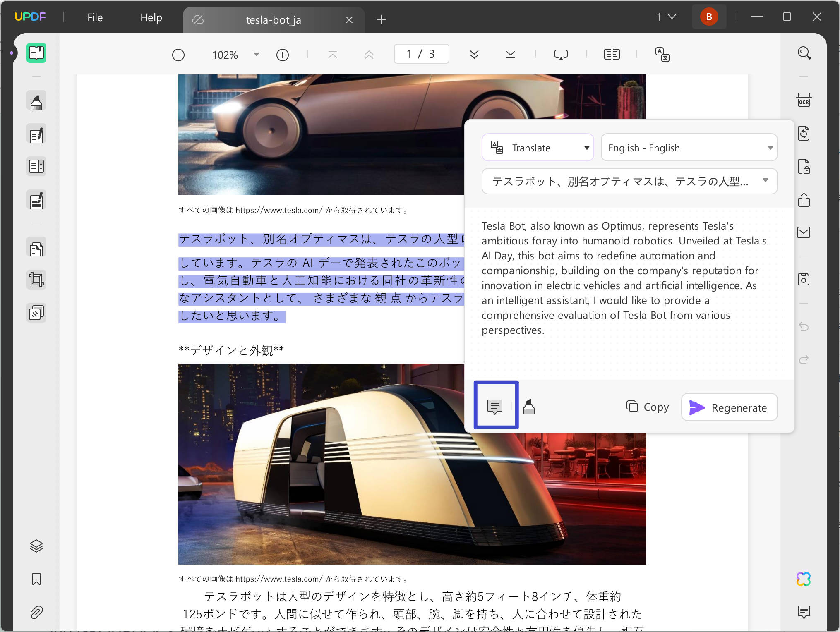Open the zoom percentage dropdown

pos(256,54)
